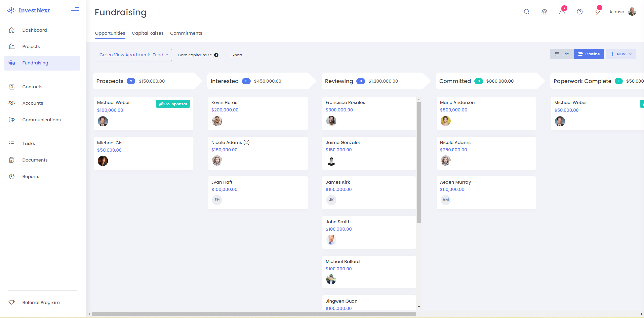The width and height of the screenshot is (644, 318).
Task: Switch to Grid view
Action: pyautogui.click(x=562, y=54)
